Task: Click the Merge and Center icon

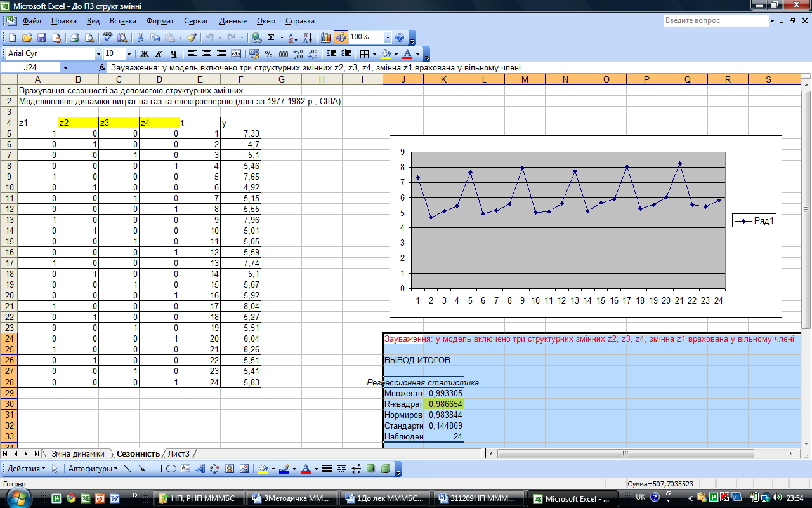Action: [236, 54]
